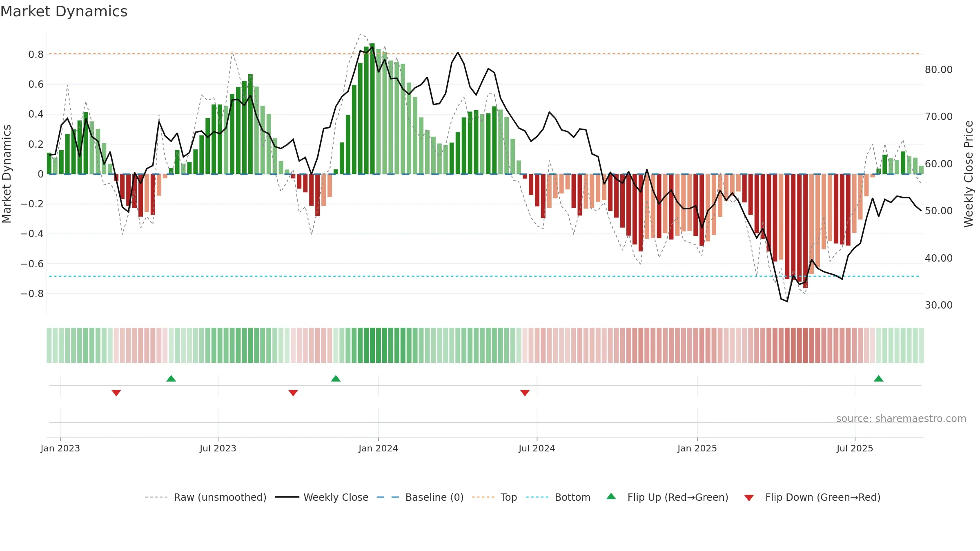
Task: Click the source: sharemaestro.com text
Action: (901, 419)
